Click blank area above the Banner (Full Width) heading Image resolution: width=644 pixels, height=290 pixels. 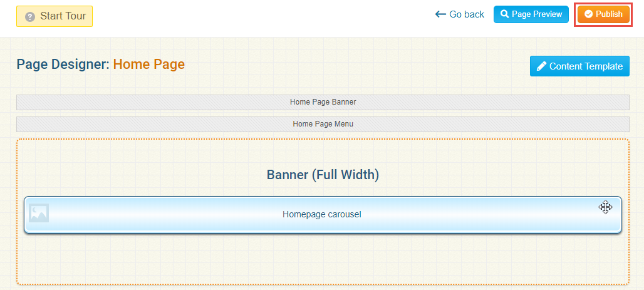(x=323, y=152)
